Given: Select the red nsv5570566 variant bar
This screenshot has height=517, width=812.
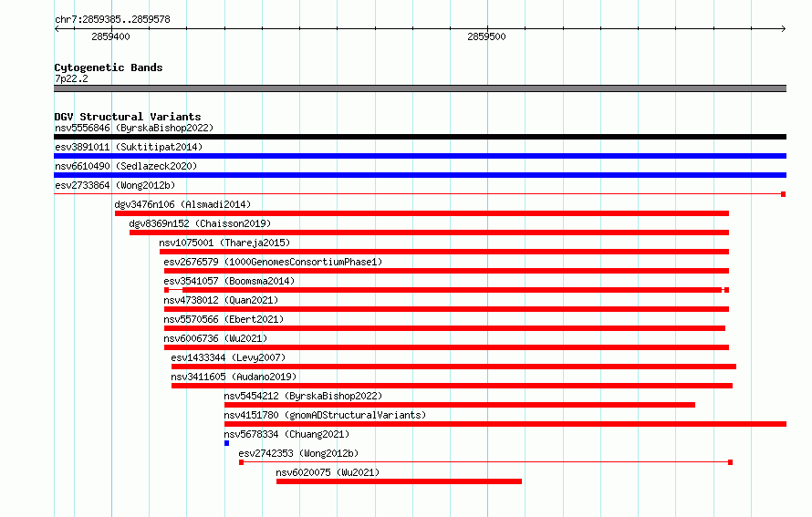Looking at the screenshot, I should tap(445, 328).
